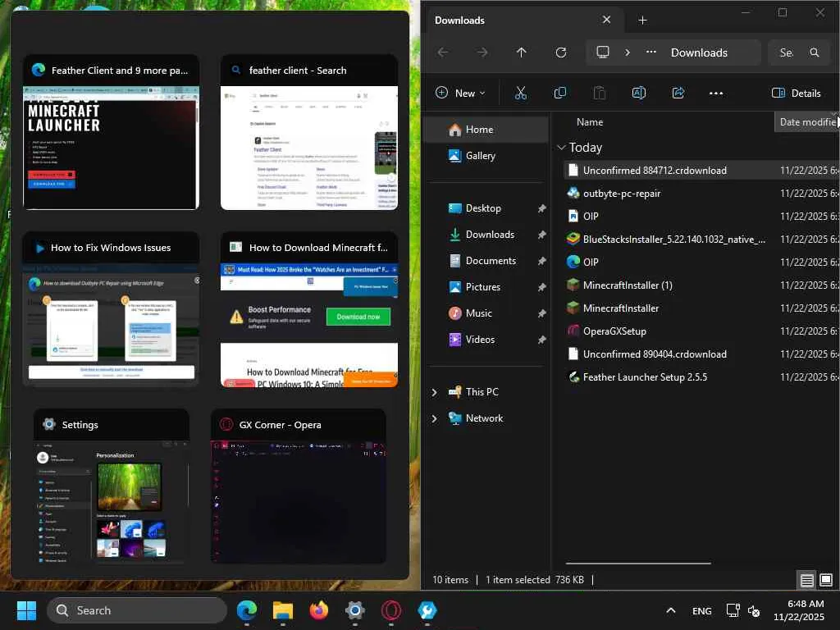Expand This PC in navigation pane
840x630 pixels.
coord(434,393)
